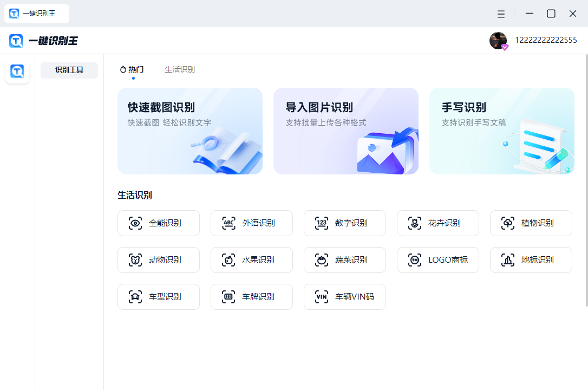Screen dimensions: 588x390
Task: Click the left sidebar app logo icon
Action: [17, 71]
